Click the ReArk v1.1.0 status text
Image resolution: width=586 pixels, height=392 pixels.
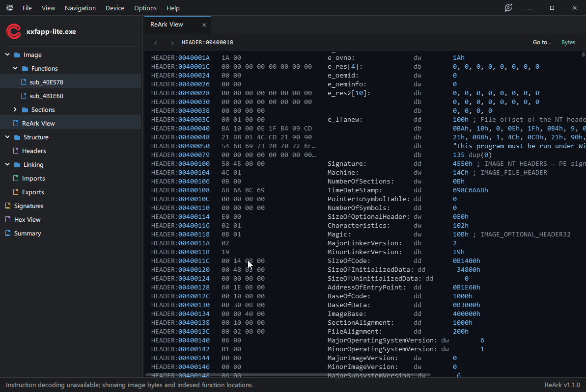562,385
